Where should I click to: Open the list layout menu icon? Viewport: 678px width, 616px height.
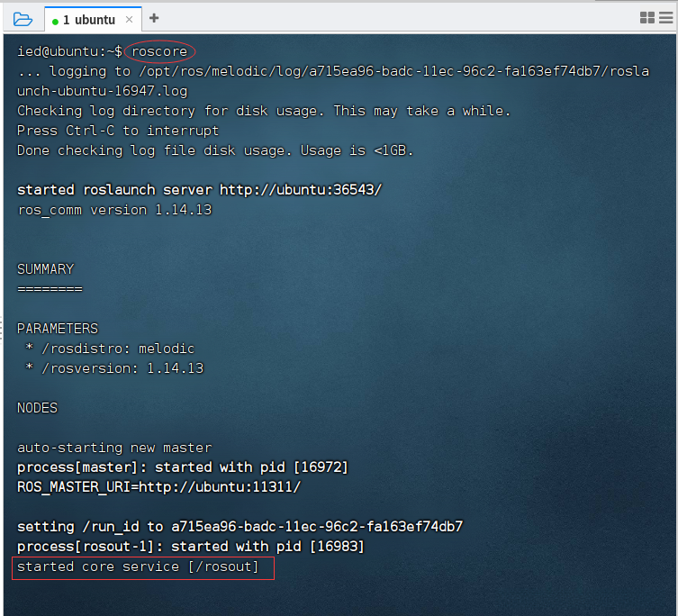(666, 18)
